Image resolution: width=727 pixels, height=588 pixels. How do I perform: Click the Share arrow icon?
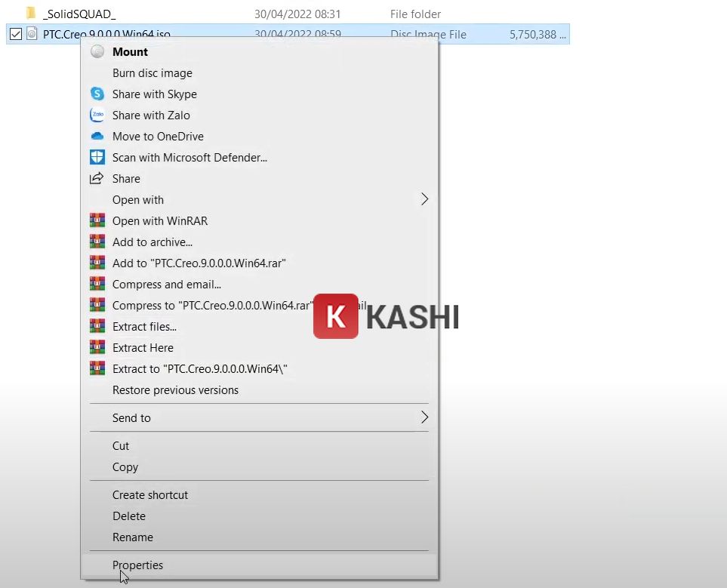[x=97, y=179]
